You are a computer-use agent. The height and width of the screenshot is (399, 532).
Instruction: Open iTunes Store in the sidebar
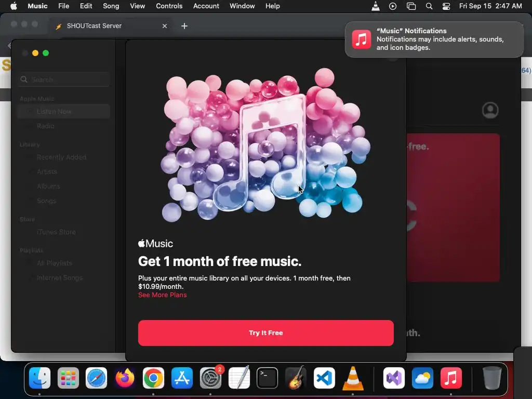(64, 232)
